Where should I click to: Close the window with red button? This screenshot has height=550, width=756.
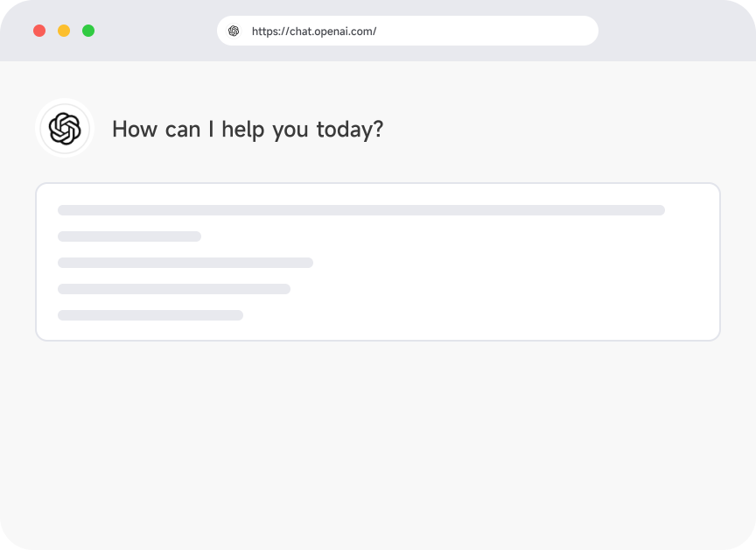(x=39, y=31)
